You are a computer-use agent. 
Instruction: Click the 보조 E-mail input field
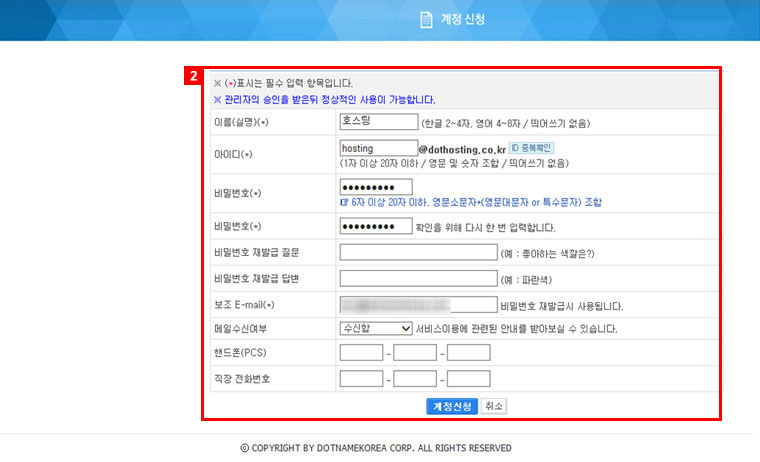pyautogui.click(x=418, y=305)
